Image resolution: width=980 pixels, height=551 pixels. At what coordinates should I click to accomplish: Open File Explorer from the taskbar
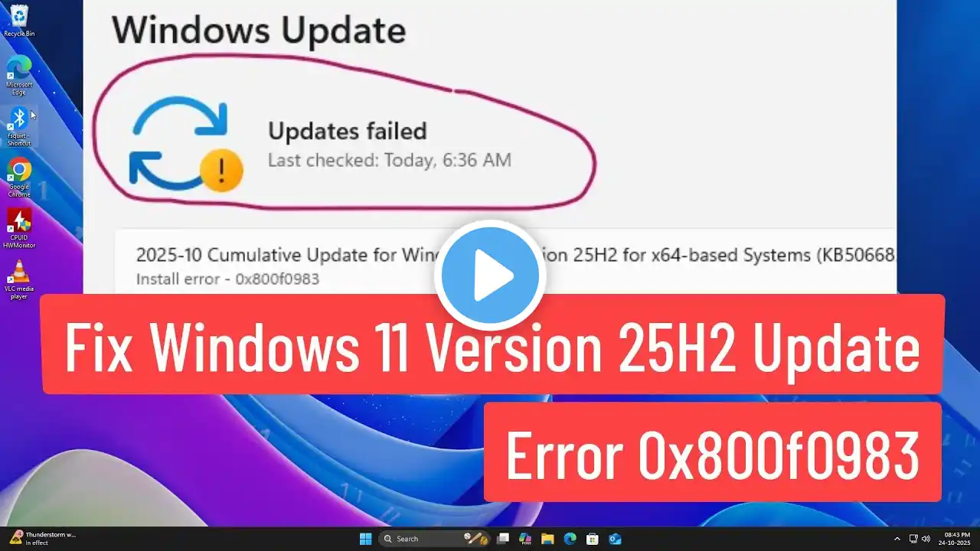[547, 539]
